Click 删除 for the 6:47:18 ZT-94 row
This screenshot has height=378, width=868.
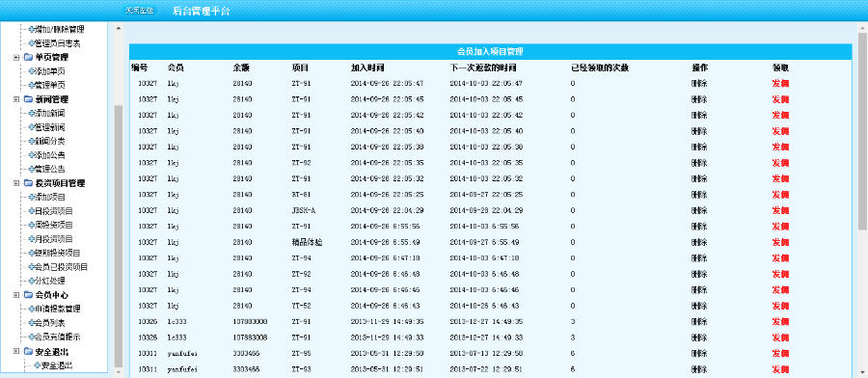point(699,257)
